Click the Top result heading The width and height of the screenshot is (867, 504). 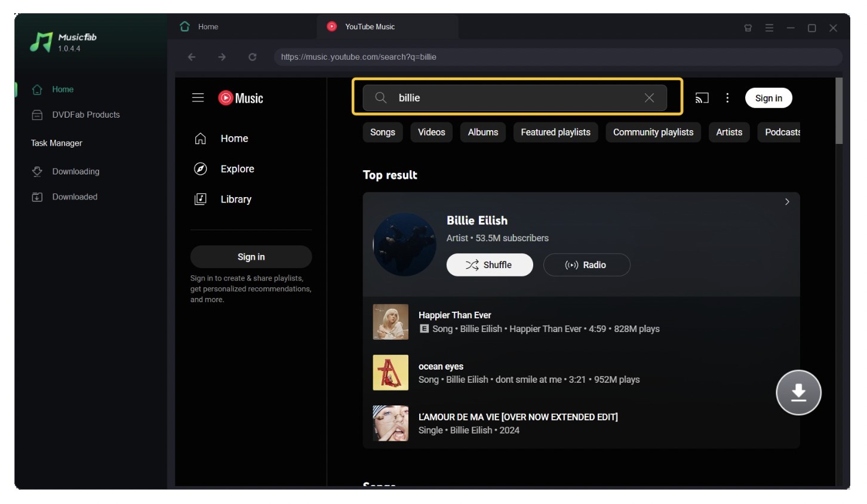point(390,175)
